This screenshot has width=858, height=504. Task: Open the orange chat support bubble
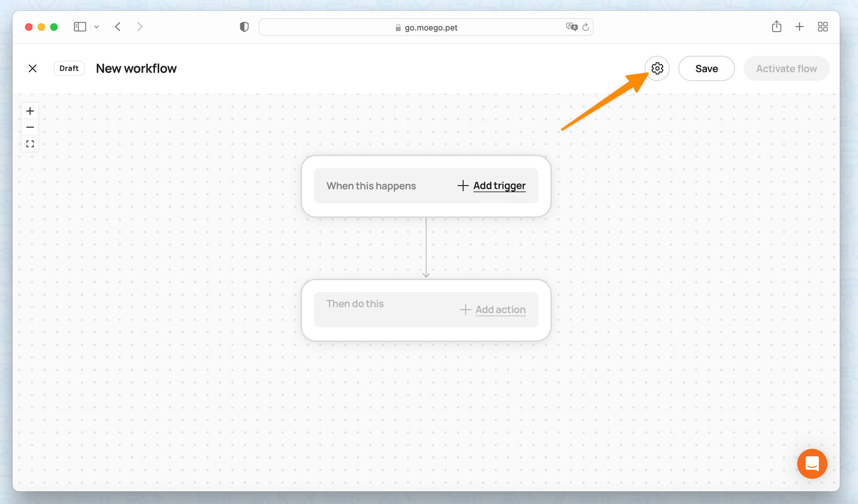(812, 464)
